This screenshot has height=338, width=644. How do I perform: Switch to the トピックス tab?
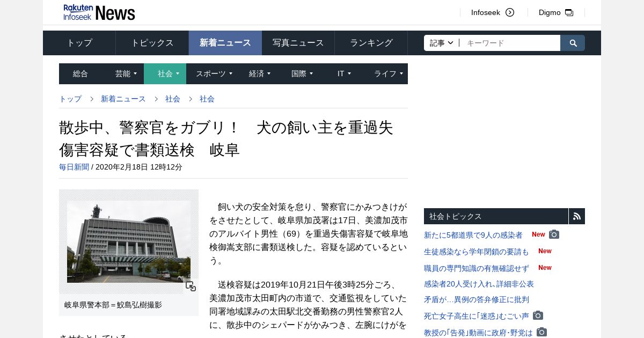pos(152,43)
